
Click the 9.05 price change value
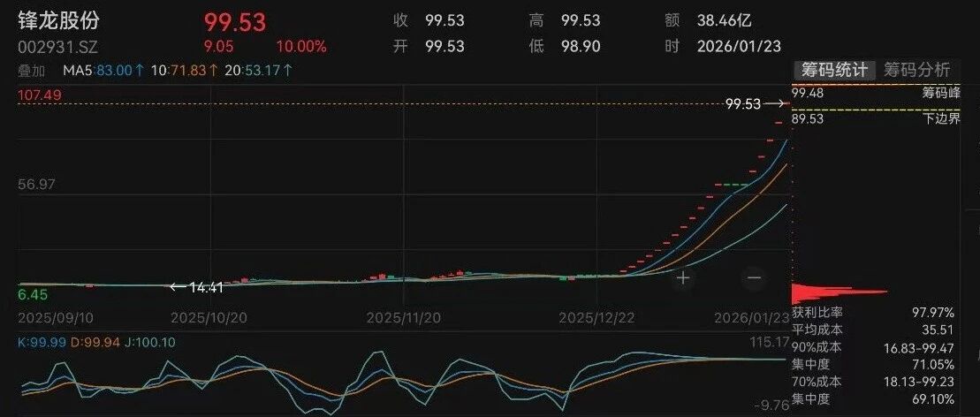217,46
